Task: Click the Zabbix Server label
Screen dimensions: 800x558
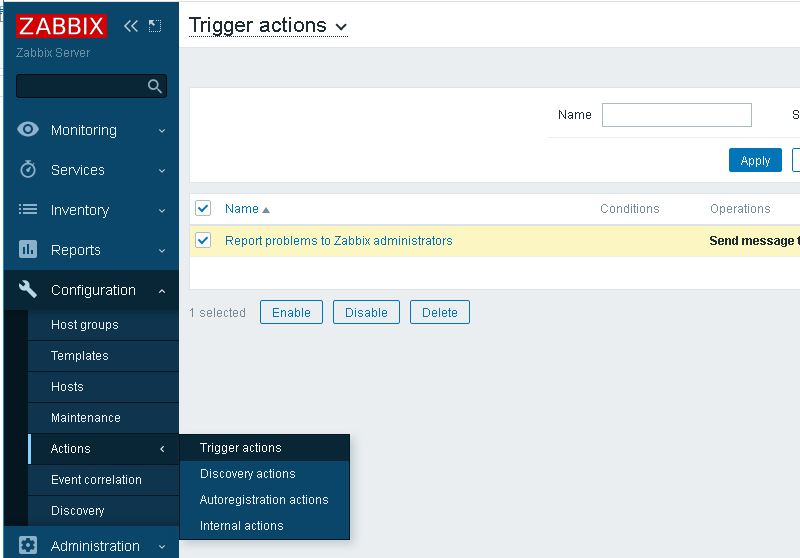Action: tap(53, 53)
